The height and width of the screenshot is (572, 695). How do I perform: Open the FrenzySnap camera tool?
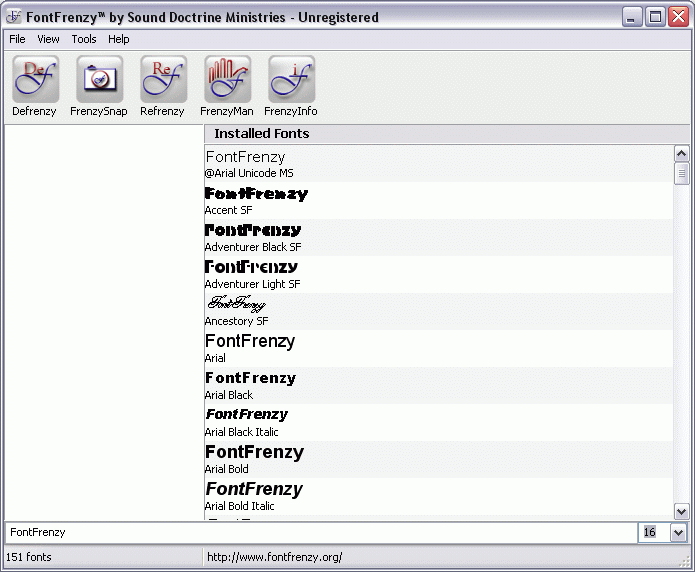tap(98, 79)
